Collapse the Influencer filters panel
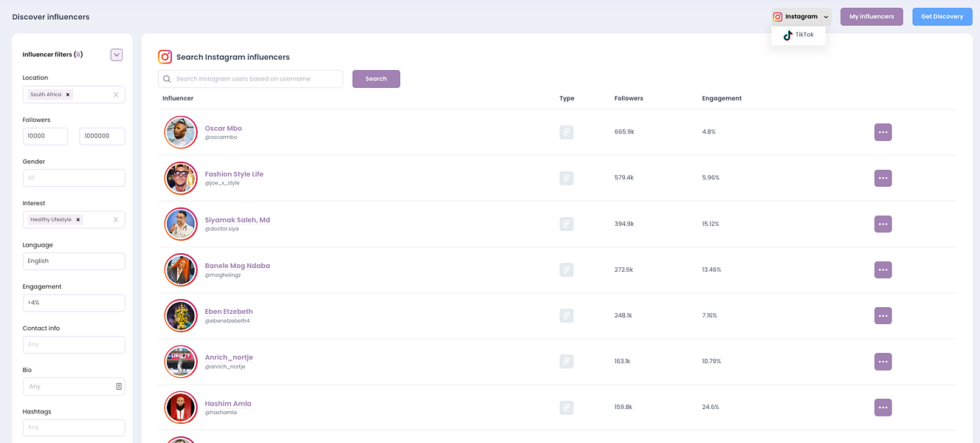Viewport: 980px width, 443px height. click(x=117, y=55)
